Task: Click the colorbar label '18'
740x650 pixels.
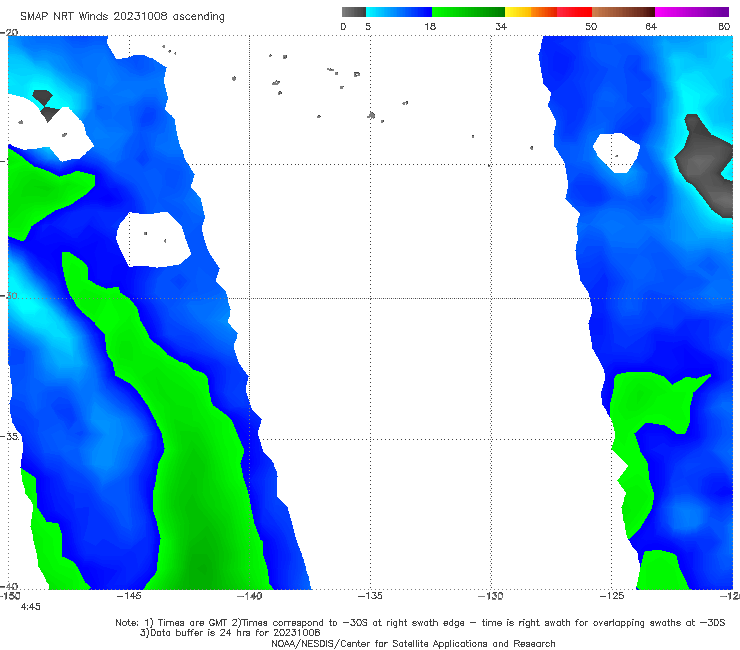Action: tap(430, 27)
